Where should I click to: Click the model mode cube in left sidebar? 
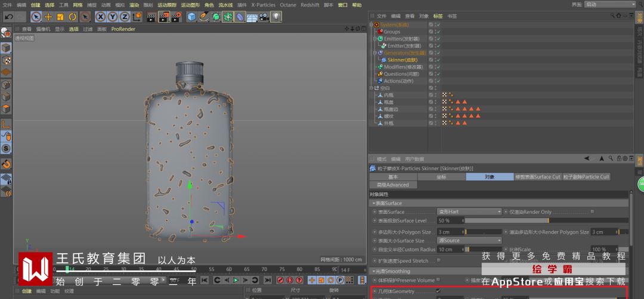pyautogui.click(x=6, y=48)
